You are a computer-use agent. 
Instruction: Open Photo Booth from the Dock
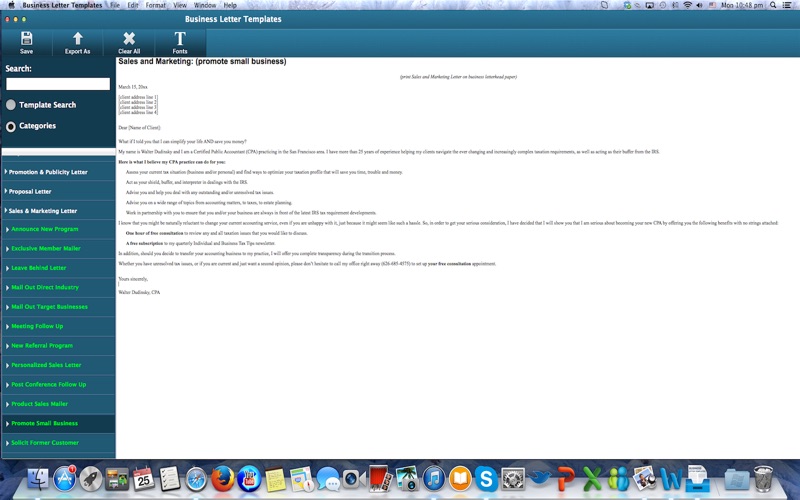[381, 479]
